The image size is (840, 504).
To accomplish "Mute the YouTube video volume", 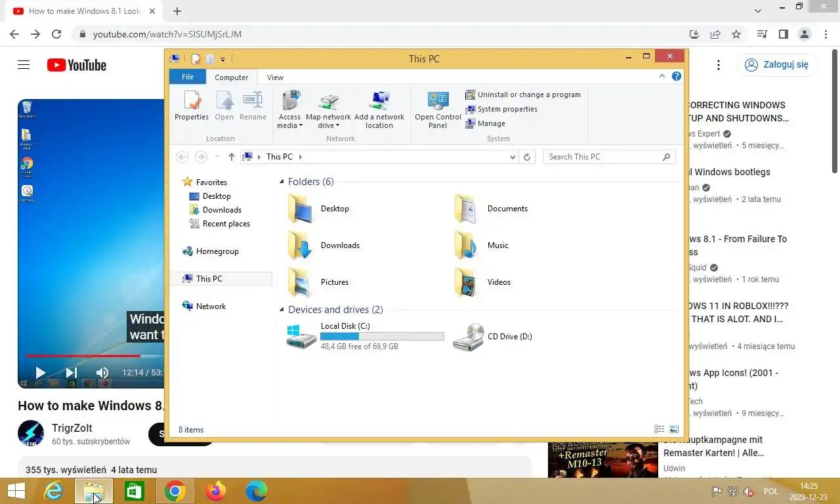I will [x=102, y=372].
